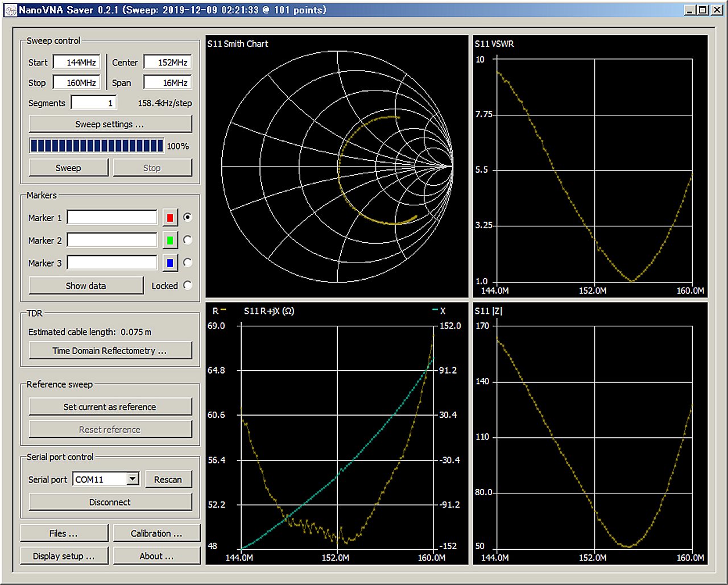
Task: Open Sweep settings dialog
Action: [x=110, y=124]
